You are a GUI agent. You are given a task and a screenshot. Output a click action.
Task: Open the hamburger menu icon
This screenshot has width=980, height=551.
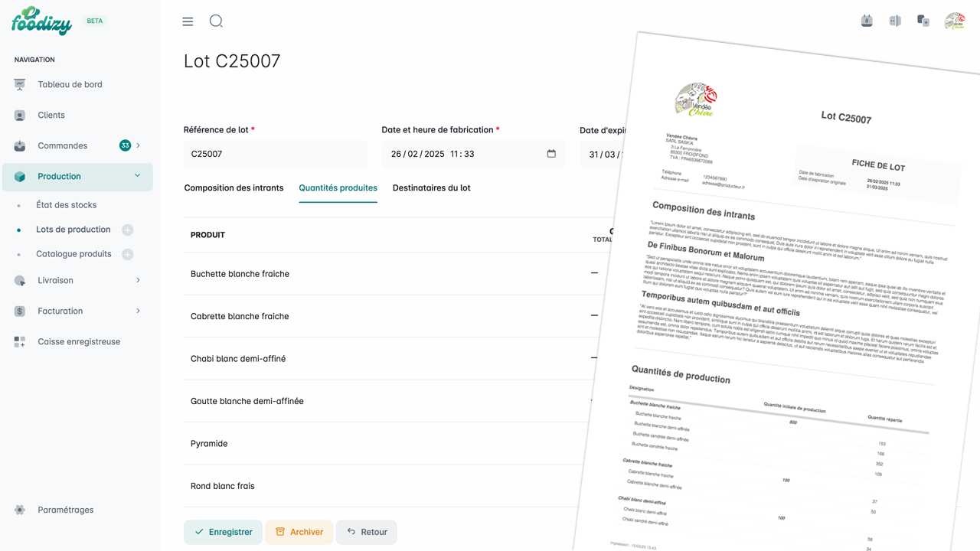pos(188,21)
